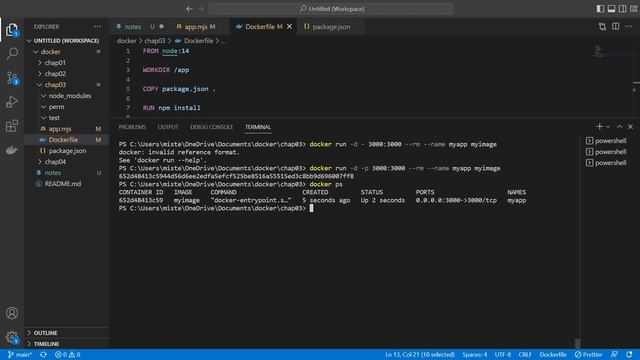Open the Debug Console panel tab
The width and height of the screenshot is (640, 360).
tap(211, 127)
